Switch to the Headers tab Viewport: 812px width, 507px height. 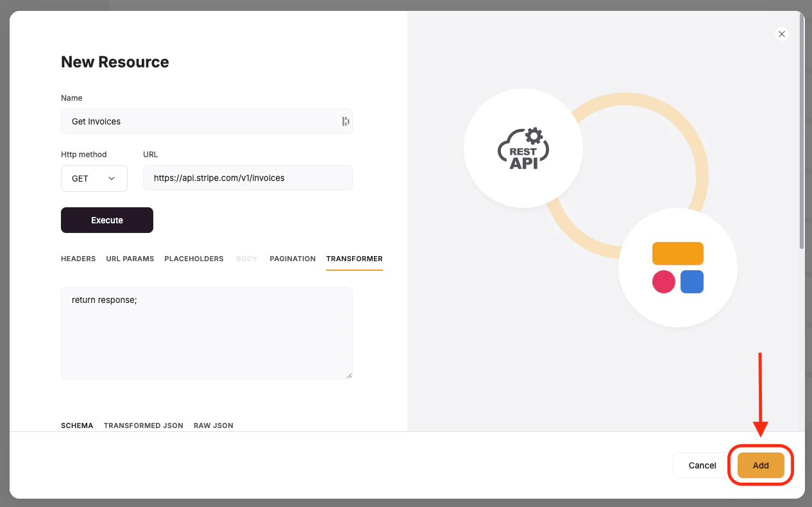(78, 259)
